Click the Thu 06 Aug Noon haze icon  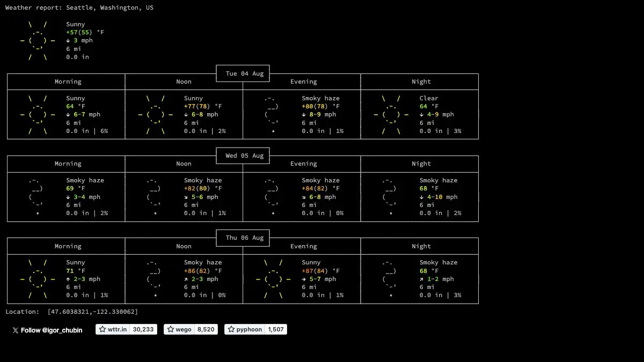pos(154,279)
